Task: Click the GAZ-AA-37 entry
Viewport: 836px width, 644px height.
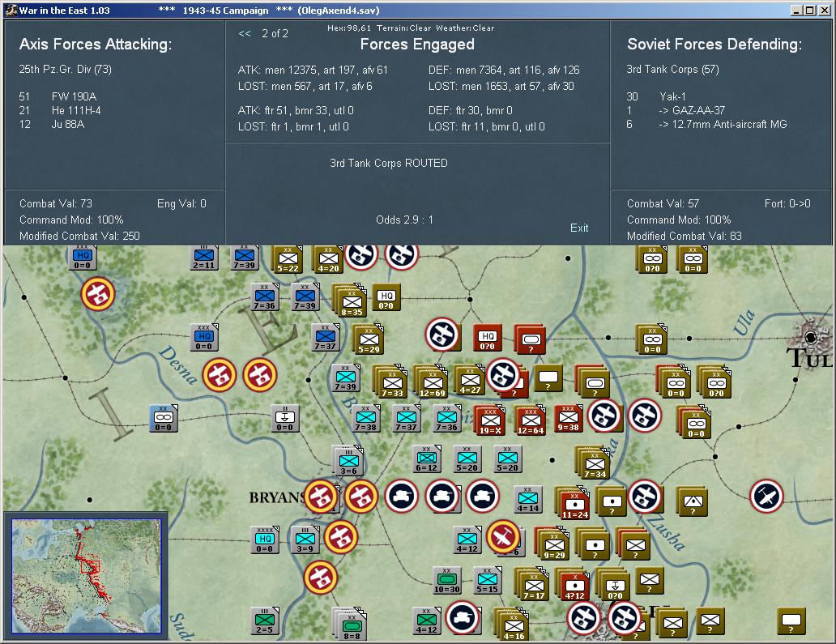Action: 692,110
